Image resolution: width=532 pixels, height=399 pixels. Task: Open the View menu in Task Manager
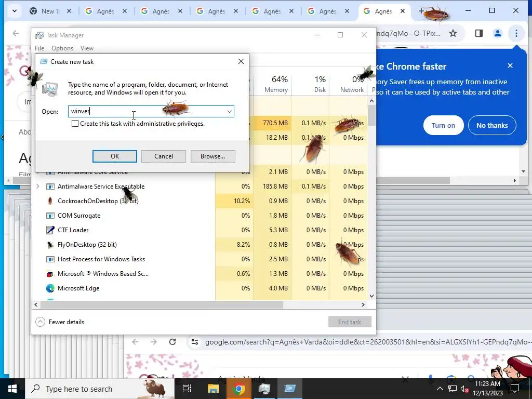click(87, 48)
